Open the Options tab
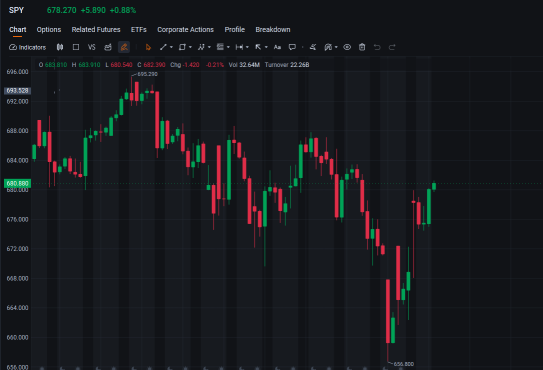The height and width of the screenshot is (370, 543). 49,30
